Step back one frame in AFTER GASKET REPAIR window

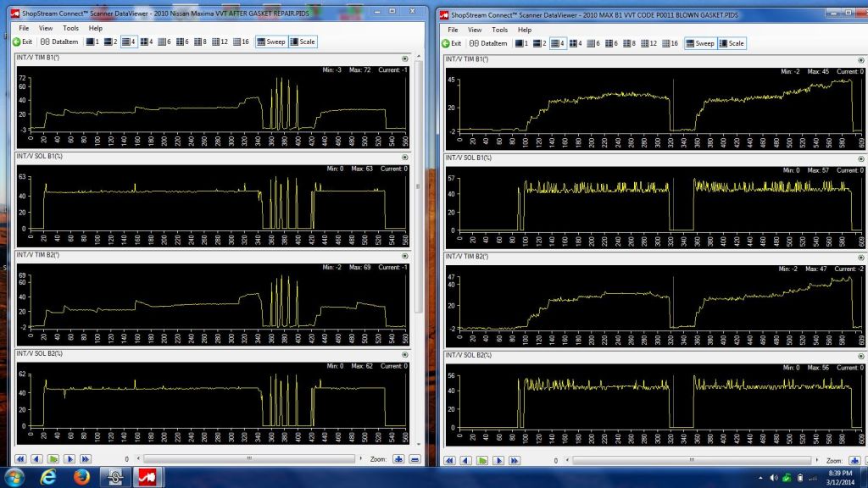coord(36,459)
